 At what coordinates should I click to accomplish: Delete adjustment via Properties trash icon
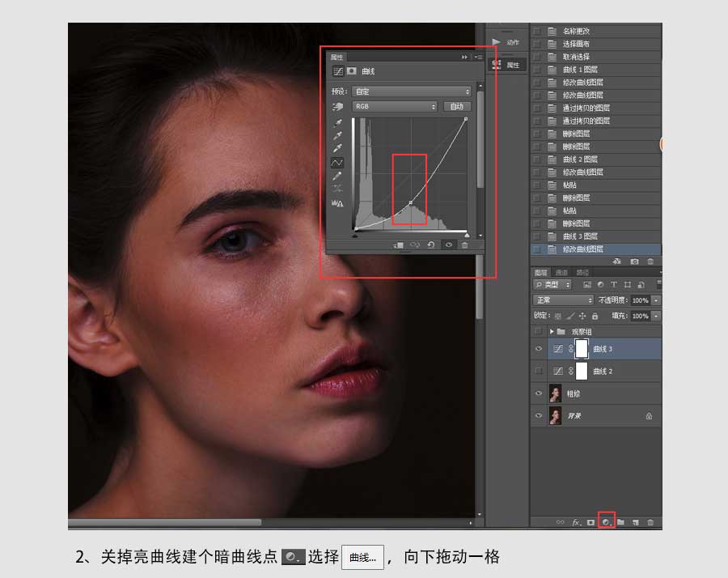(464, 244)
